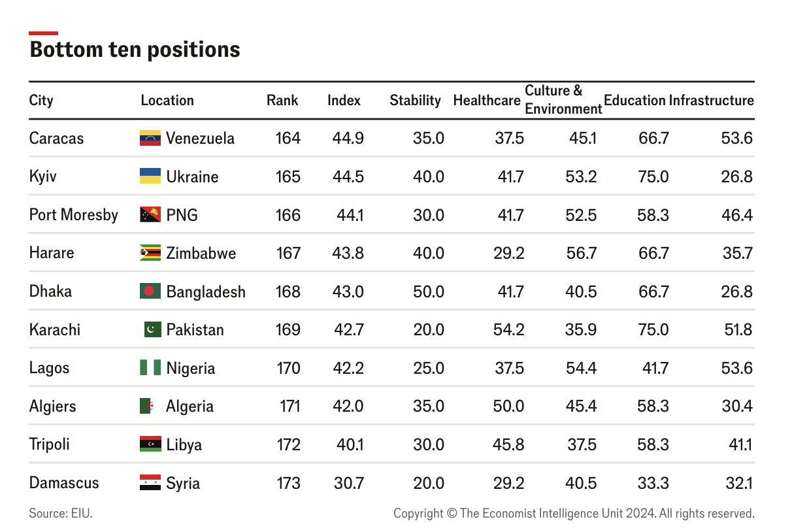This screenshot has width=792, height=532.
Task: Select the Port Moresby city cell
Action: (x=74, y=215)
